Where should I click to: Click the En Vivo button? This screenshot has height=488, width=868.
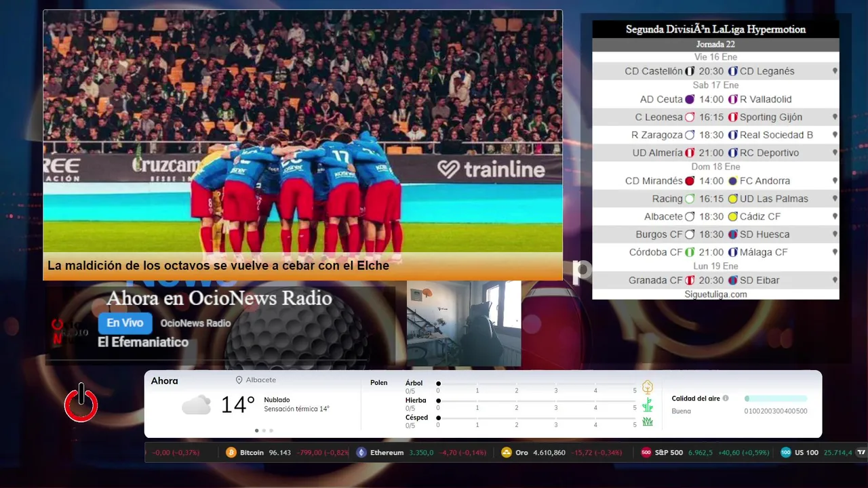click(x=125, y=323)
